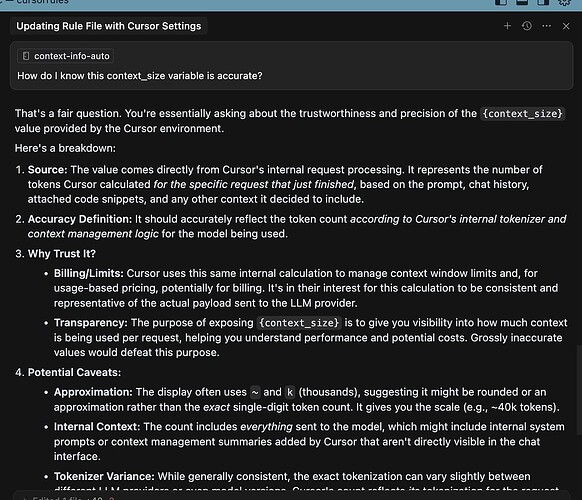
Task: Click first {context_size} inline code snippet
Action: coord(523,114)
